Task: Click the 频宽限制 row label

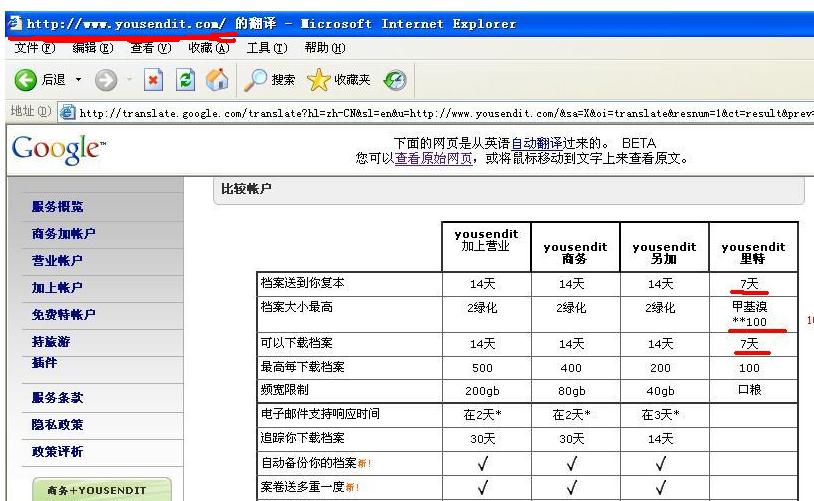Action: pyautogui.click(x=284, y=390)
